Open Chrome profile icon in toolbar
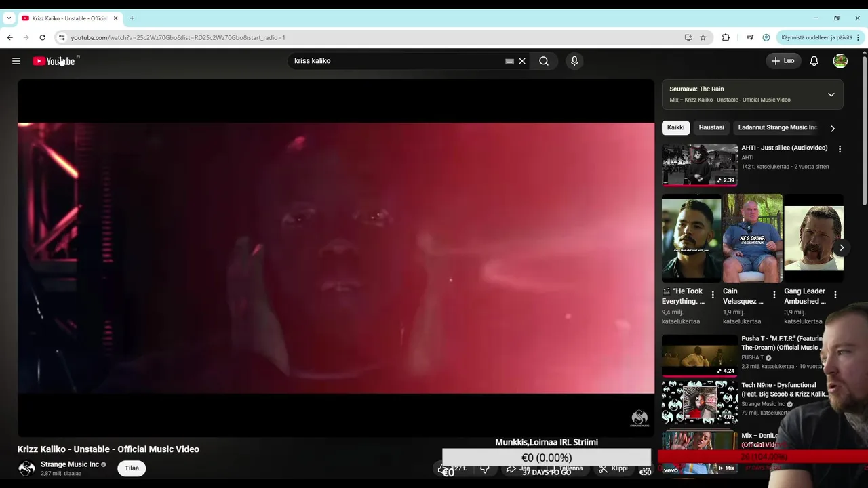This screenshot has width=868, height=488. 766,37
